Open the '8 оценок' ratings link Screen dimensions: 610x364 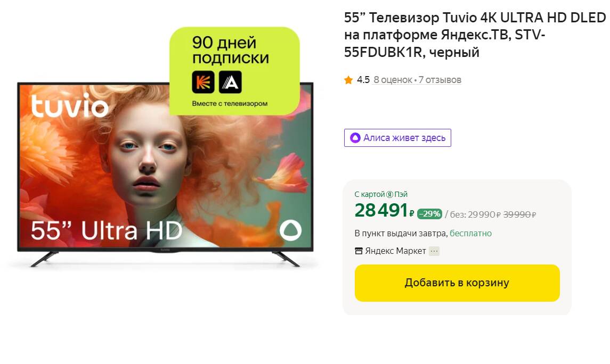point(393,80)
